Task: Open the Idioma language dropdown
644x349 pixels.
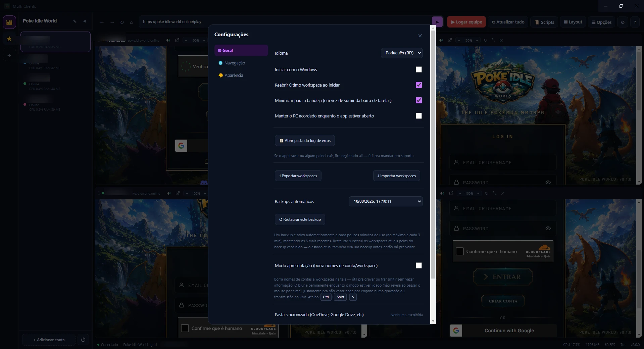Action: [402, 53]
